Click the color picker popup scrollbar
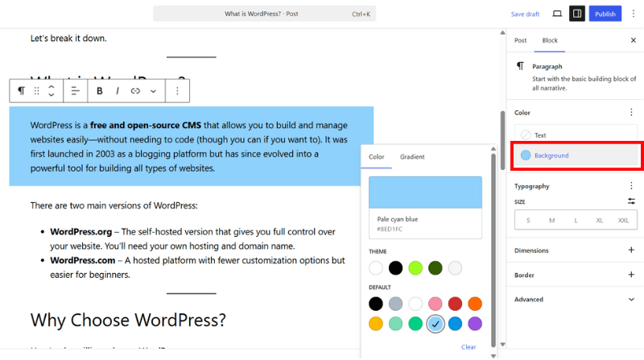The image size is (644, 360). click(x=493, y=250)
